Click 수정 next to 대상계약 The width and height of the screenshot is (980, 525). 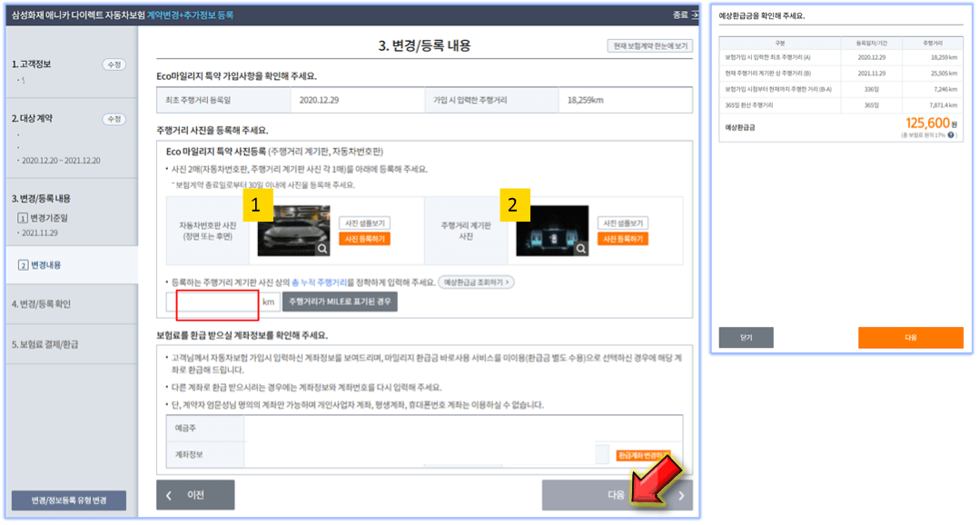114,120
